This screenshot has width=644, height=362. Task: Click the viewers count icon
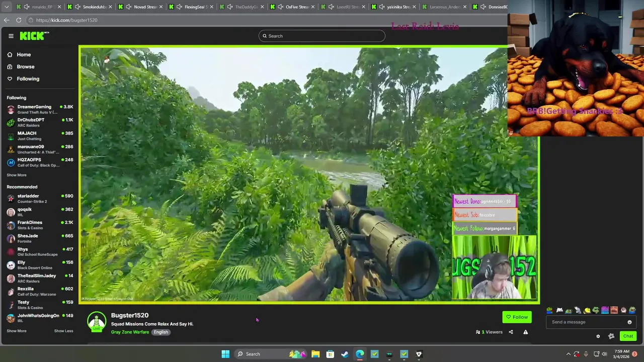(x=478, y=332)
